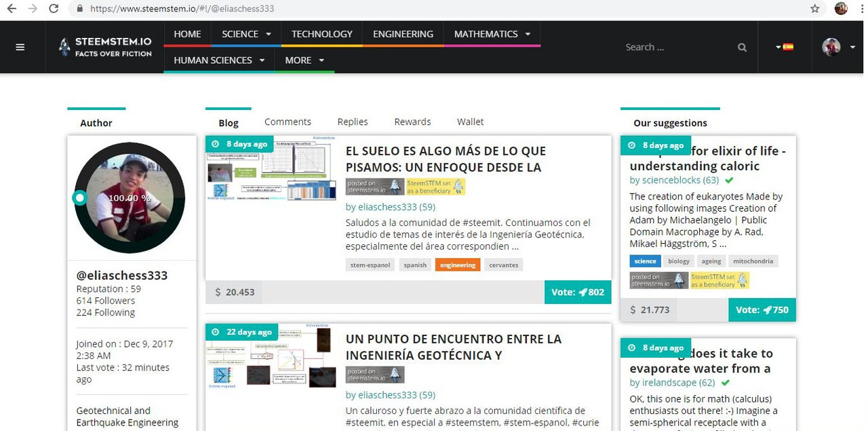Click 'posted on steemstem.io' badge in UN PUNTO post
The width and height of the screenshot is (868, 431).
[375, 375]
